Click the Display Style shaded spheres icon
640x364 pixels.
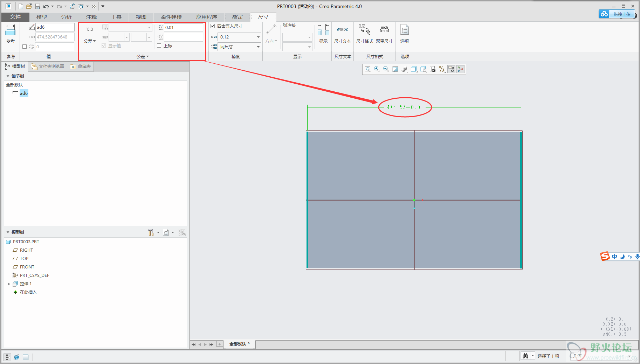pyautogui.click(x=405, y=69)
